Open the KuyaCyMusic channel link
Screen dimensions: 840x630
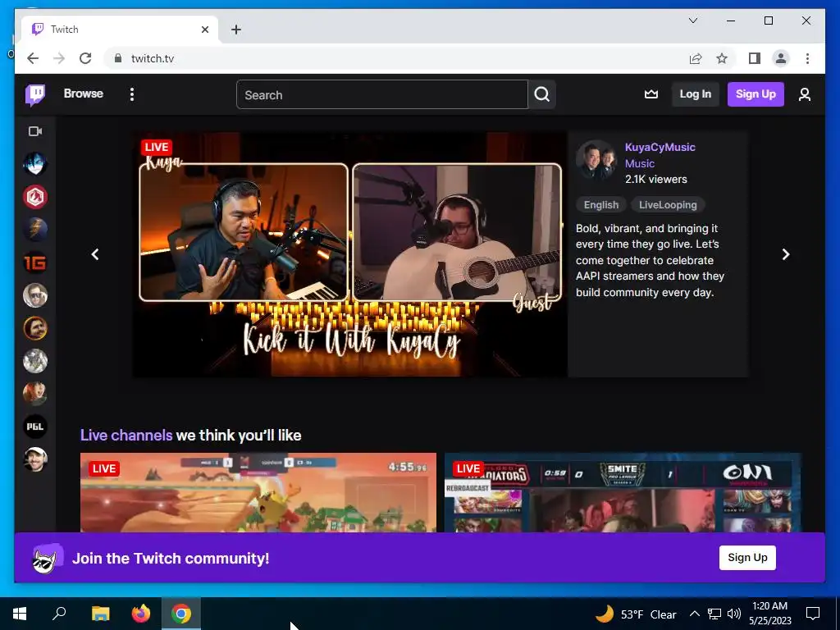tap(660, 148)
